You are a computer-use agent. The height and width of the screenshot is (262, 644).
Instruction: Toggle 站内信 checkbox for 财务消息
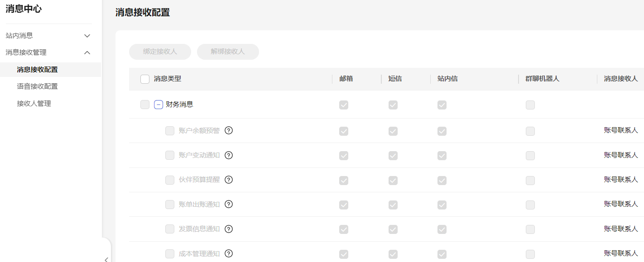click(x=442, y=105)
